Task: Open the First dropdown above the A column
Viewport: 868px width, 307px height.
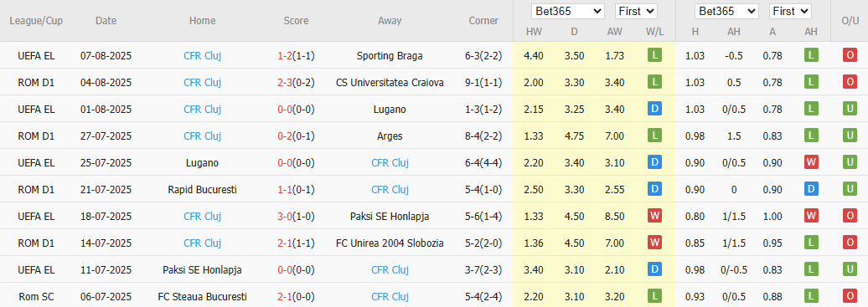Action: pyautogui.click(x=790, y=11)
